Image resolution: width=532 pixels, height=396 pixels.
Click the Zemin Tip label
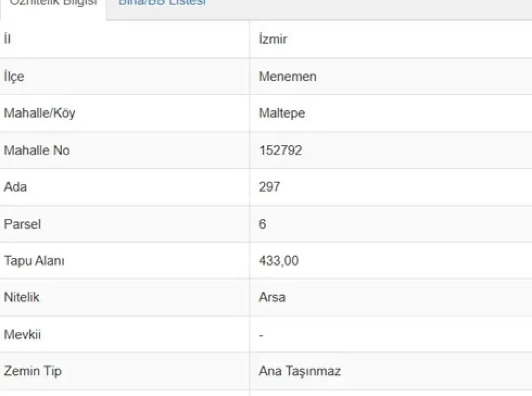click(32, 371)
